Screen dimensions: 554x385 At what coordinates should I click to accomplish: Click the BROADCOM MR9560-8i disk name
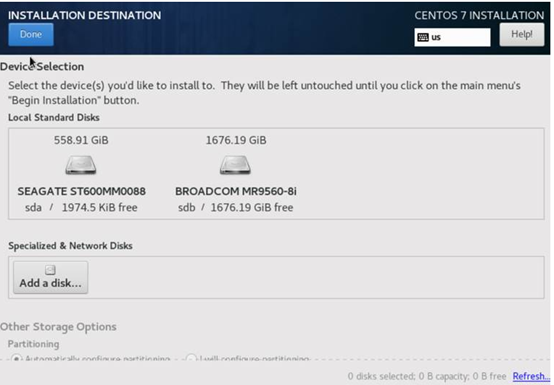[236, 191]
